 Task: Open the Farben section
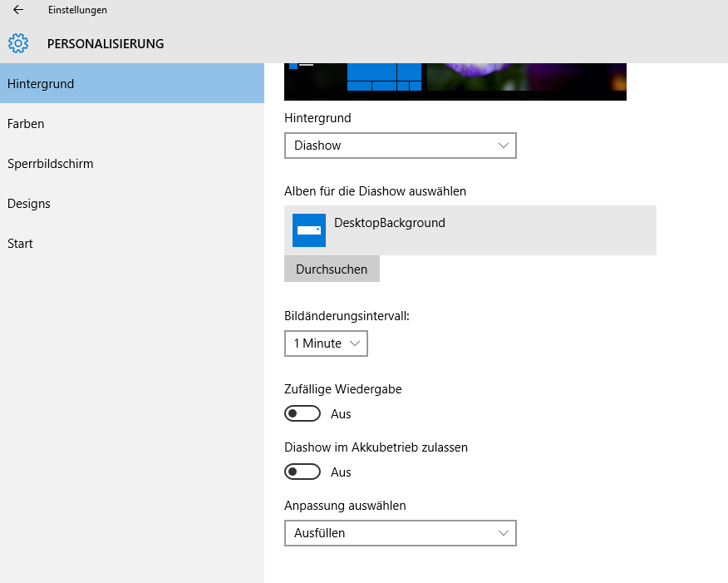(132, 124)
